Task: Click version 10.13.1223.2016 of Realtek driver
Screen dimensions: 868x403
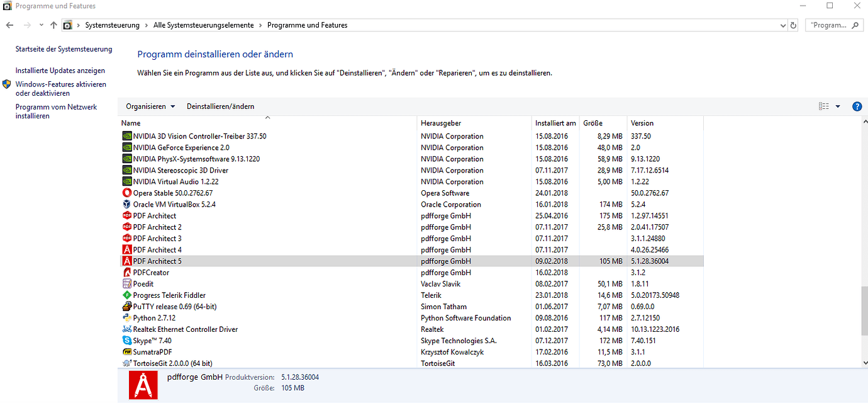Action: tap(655, 329)
